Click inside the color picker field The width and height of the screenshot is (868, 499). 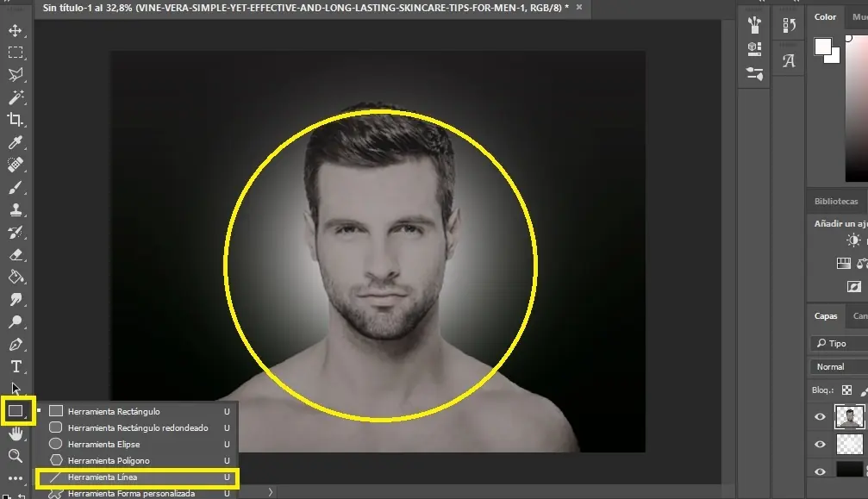[x=856, y=109]
